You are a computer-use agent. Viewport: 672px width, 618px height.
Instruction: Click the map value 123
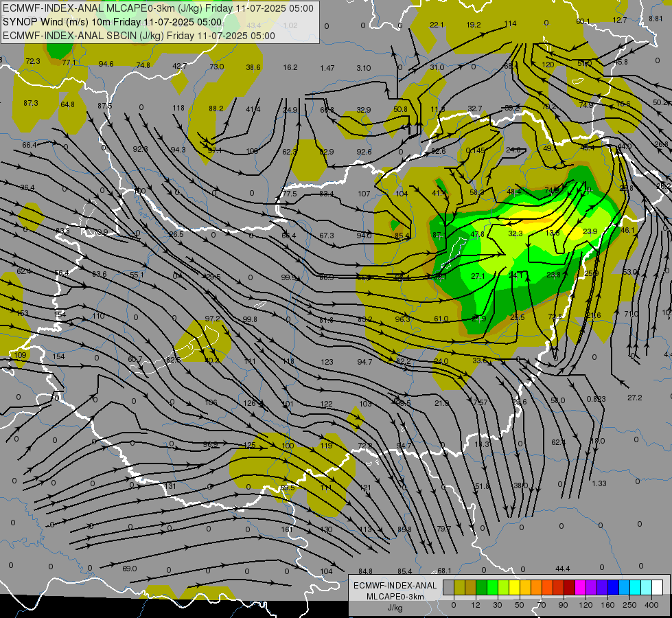point(327,362)
